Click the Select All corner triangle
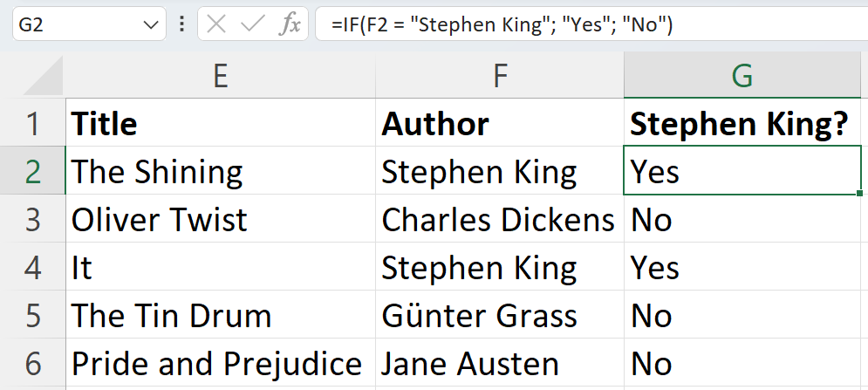868x390 pixels. pyautogui.click(x=43, y=77)
